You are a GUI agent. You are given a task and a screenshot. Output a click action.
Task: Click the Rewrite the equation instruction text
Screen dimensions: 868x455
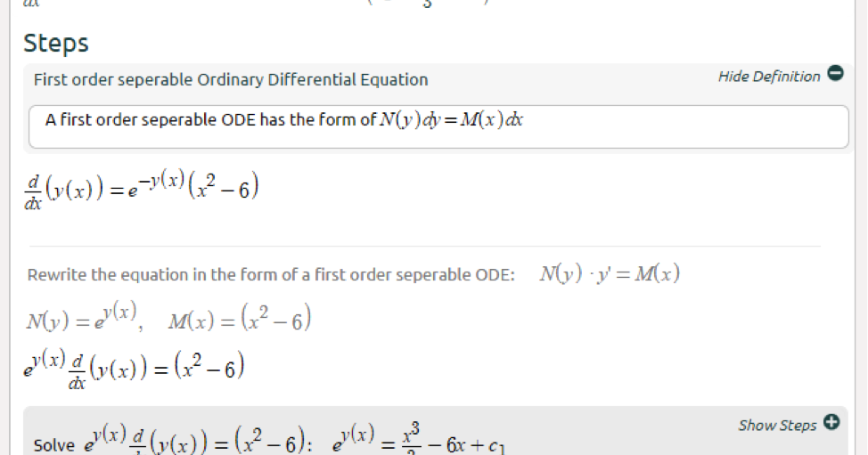point(271,275)
